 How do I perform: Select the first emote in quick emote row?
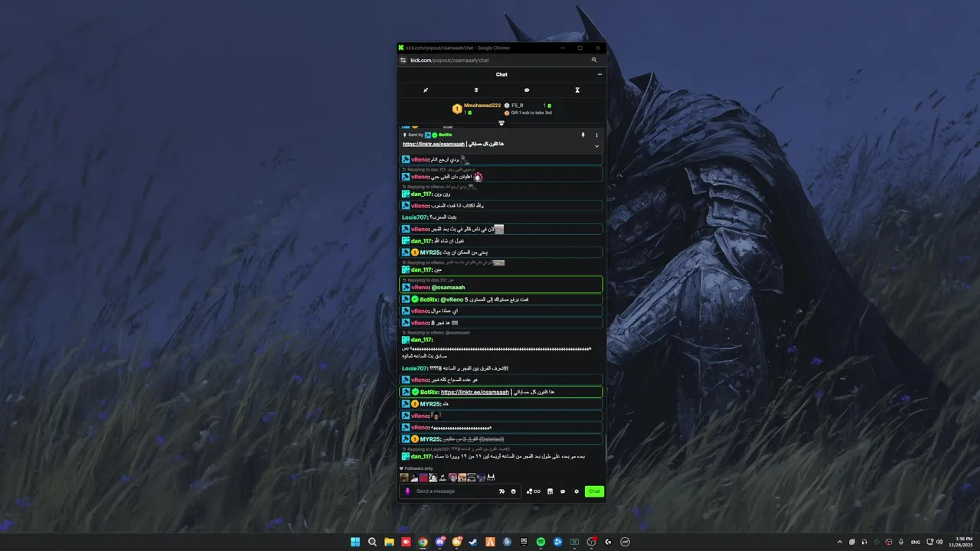404,478
